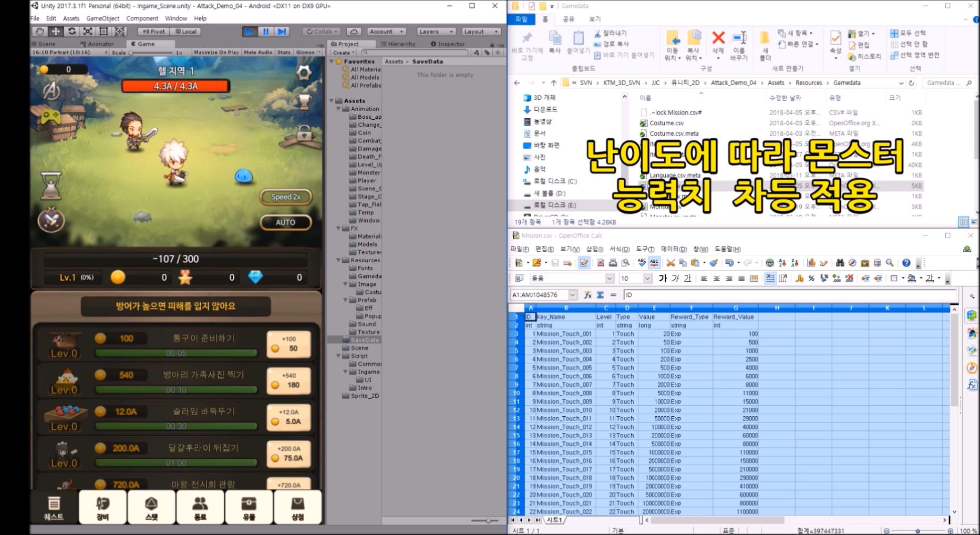Open the Gizmos dropdown in Game view
980x535 pixels.
[x=308, y=52]
